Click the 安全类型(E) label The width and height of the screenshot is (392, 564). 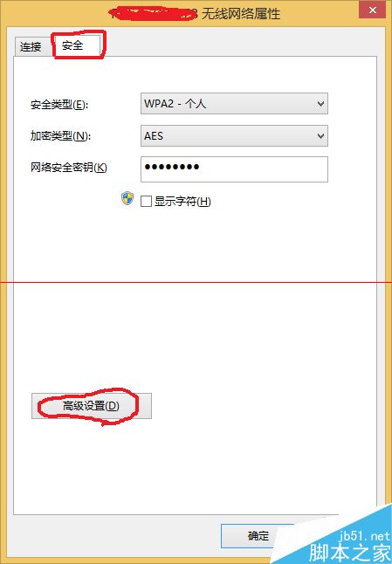[x=59, y=105]
